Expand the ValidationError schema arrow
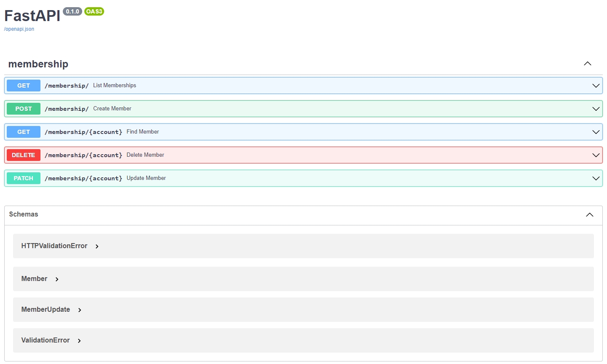The width and height of the screenshot is (607, 364). (79, 341)
